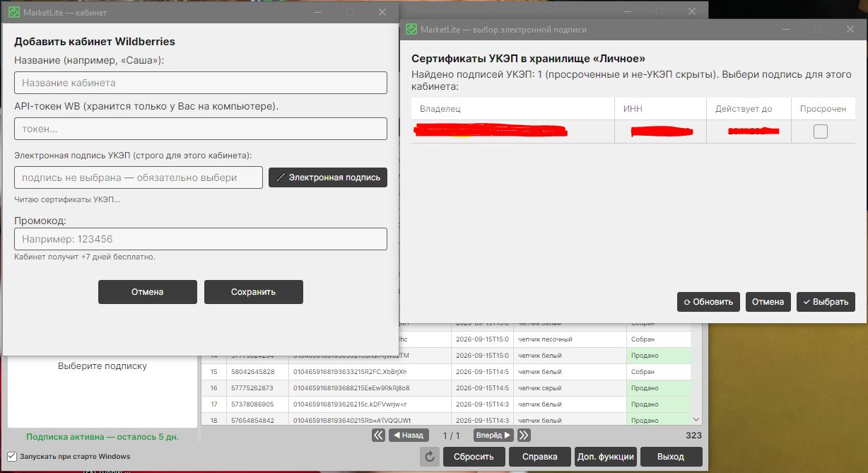The height and width of the screenshot is (473, 868).
Task: Select the cell with ID 57378086905
Action: [257, 404]
